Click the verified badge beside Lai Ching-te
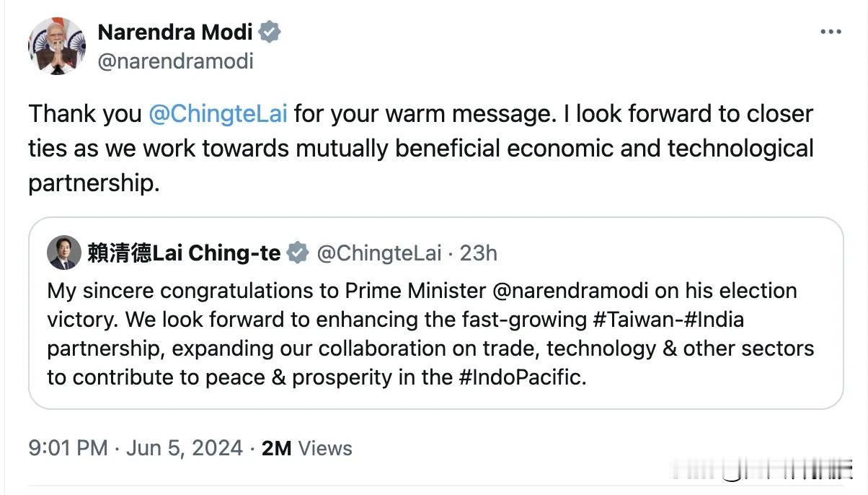 tap(298, 253)
